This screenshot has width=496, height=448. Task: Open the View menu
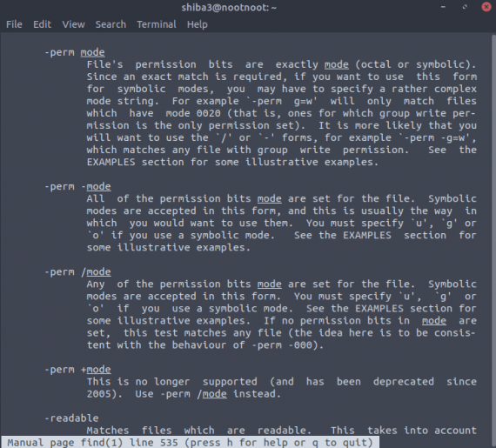pyautogui.click(x=73, y=24)
